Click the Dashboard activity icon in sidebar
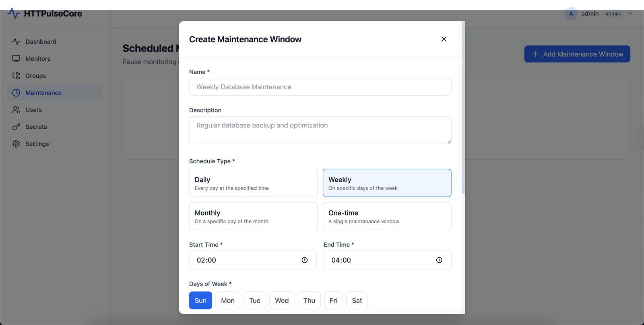This screenshot has height=325, width=644. point(16,41)
